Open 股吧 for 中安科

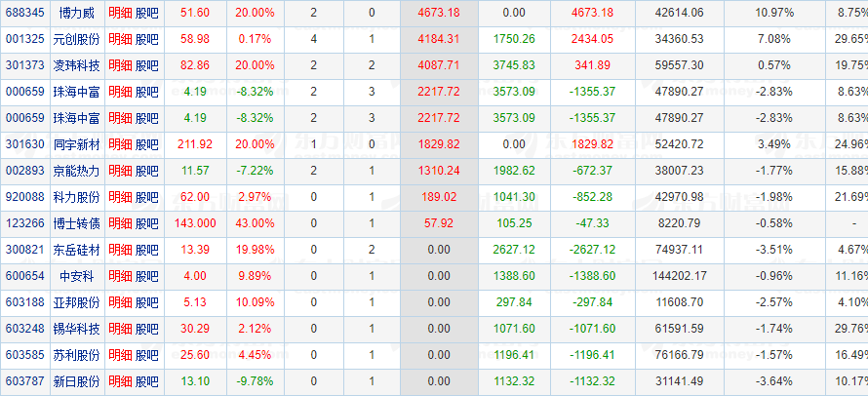pyautogui.click(x=146, y=276)
